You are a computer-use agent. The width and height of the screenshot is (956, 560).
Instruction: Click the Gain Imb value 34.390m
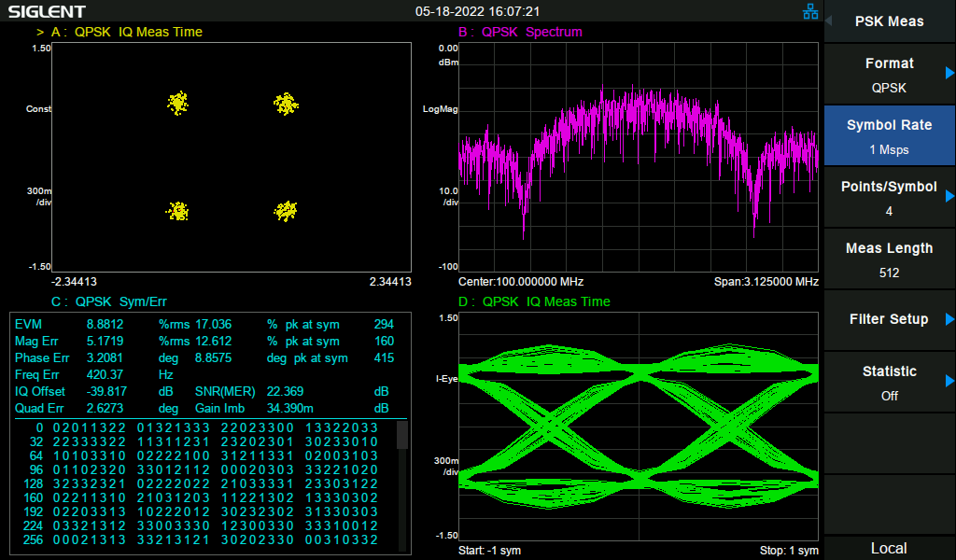pyautogui.click(x=290, y=408)
